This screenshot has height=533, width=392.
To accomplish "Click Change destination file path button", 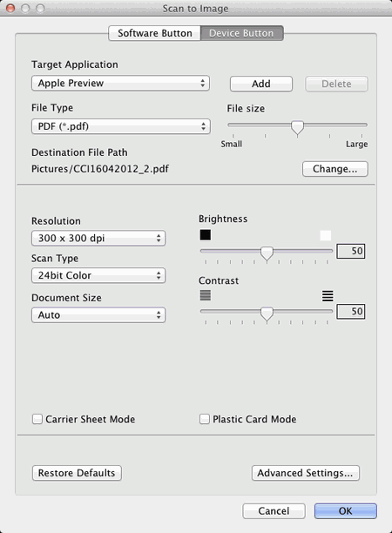I will [x=335, y=169].
